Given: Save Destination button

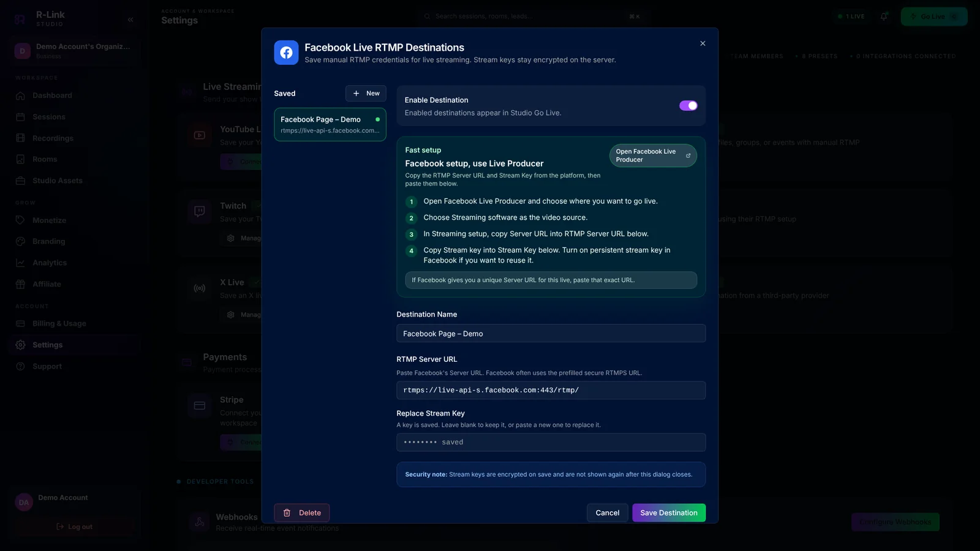Looking at the screenshot, I should coord(669,512).
